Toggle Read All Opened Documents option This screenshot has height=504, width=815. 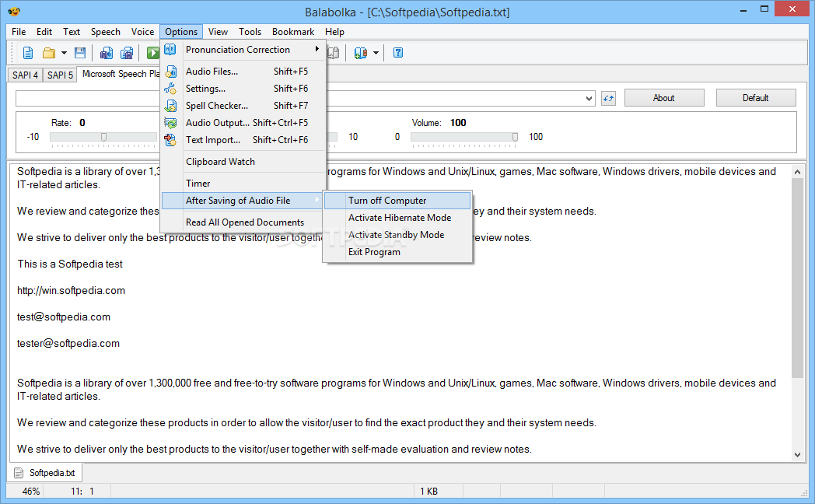point(243,222)
